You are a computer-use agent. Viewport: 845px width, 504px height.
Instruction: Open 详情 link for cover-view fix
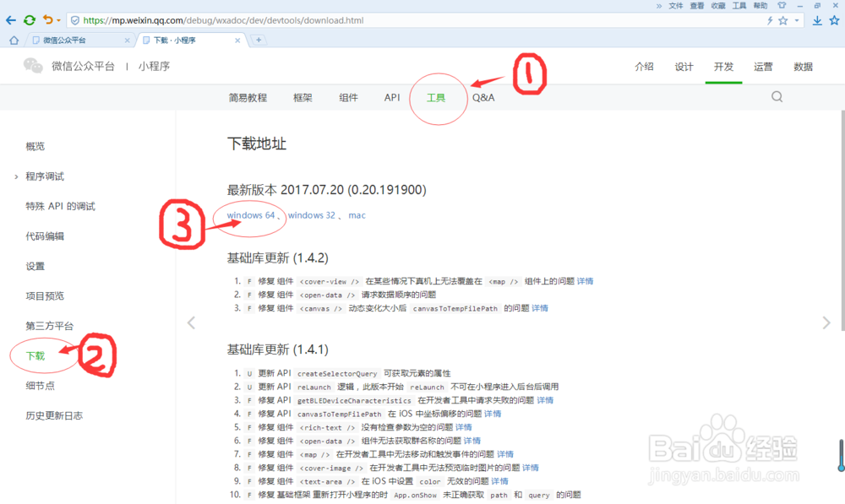tap(585, 281)
